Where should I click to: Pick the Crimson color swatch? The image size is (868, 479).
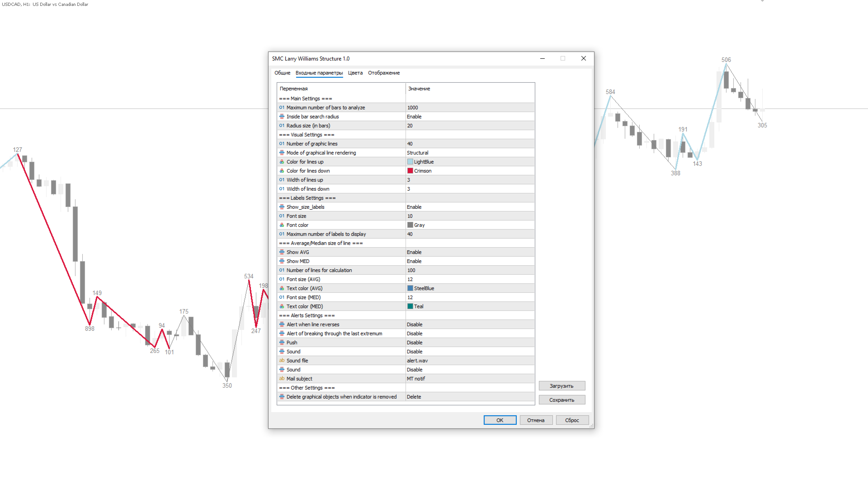pos(410,171)
